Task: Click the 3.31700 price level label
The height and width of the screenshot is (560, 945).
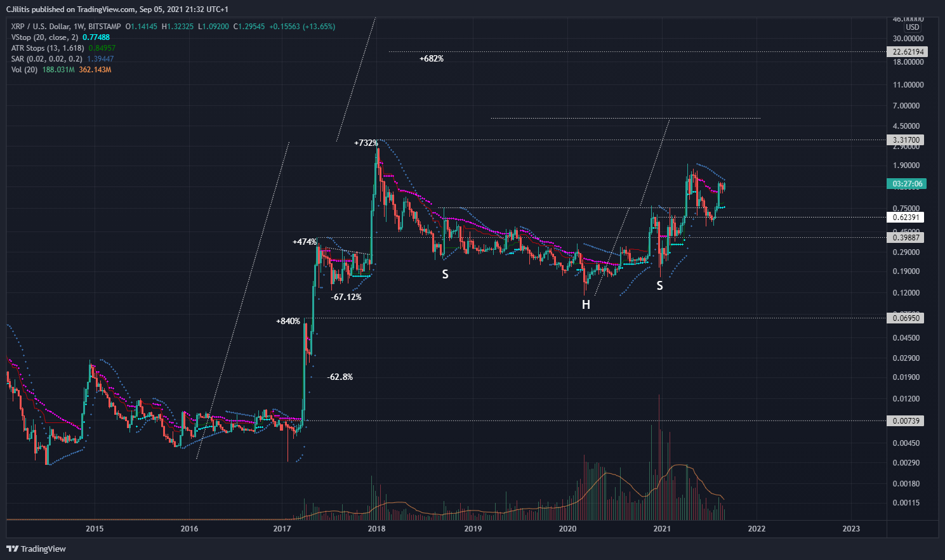Action: click(906, 140)
